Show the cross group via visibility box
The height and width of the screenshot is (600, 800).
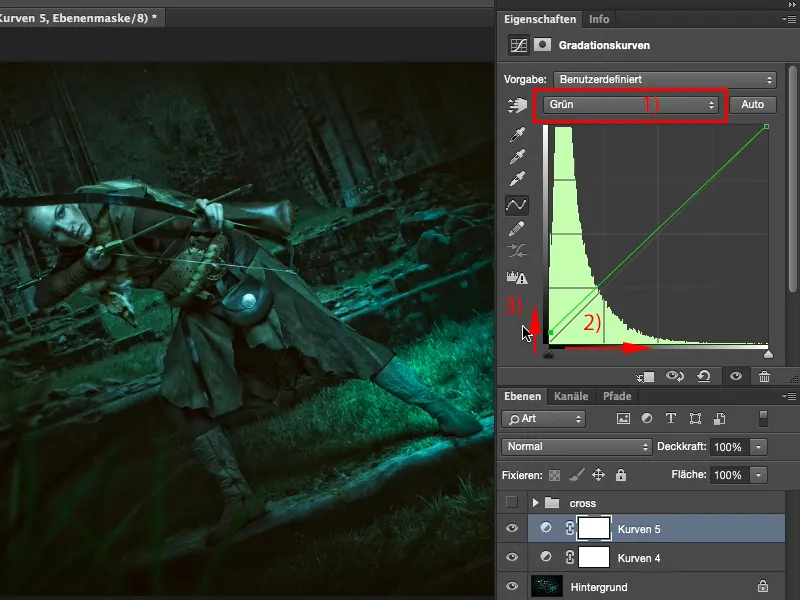pyautogui.click(x=512, y=503)
